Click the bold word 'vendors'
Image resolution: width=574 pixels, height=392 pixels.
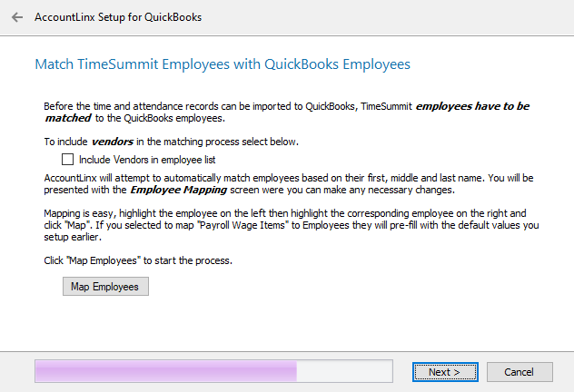(114, 142)
